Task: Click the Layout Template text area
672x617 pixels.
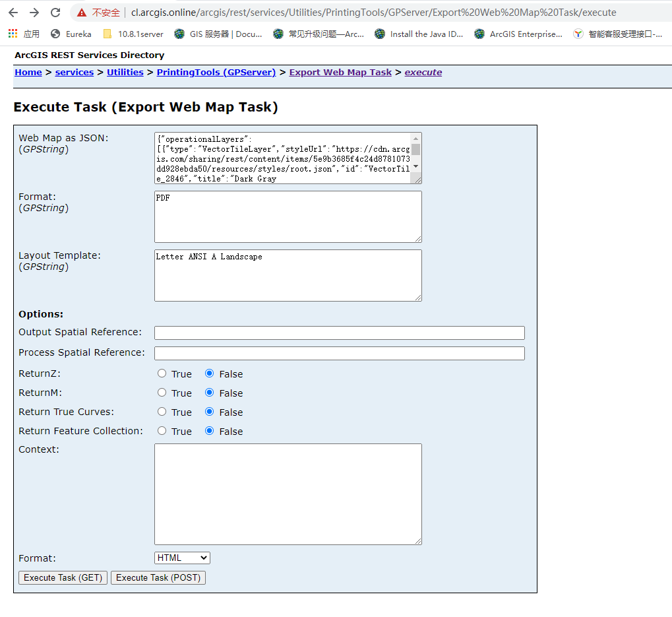Action: pyautogui.click(x=288, y=276)
